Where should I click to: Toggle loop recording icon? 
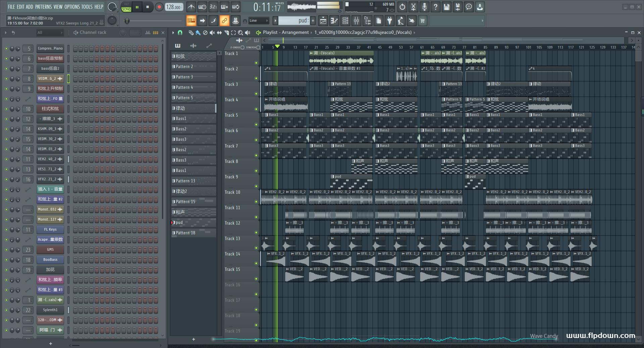[x=236, y=7]
